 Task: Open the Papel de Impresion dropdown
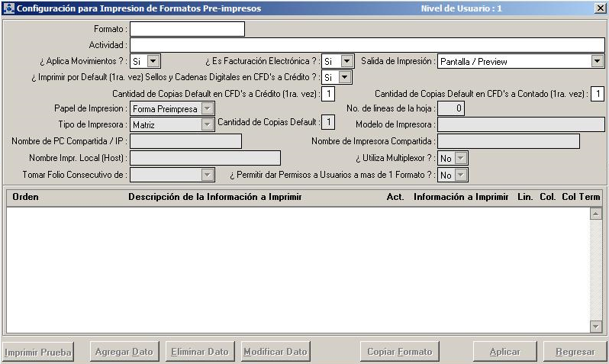click(208, 109)
